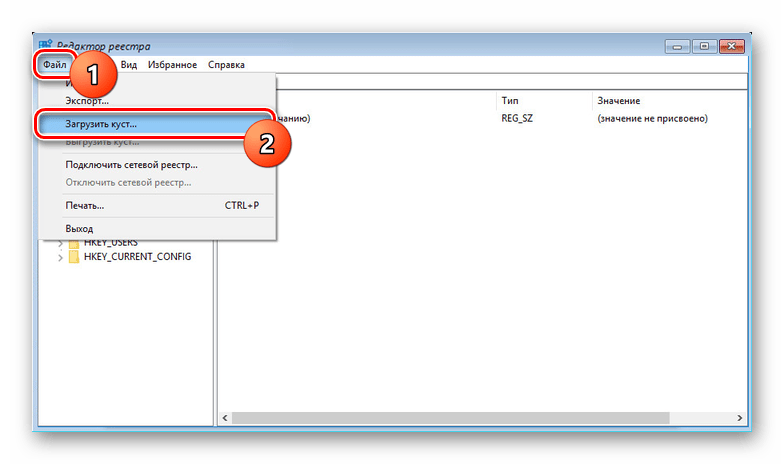Open the Справка menu
Screen dimensions: 784x464
pyautogui.click(x=226, y=64)
